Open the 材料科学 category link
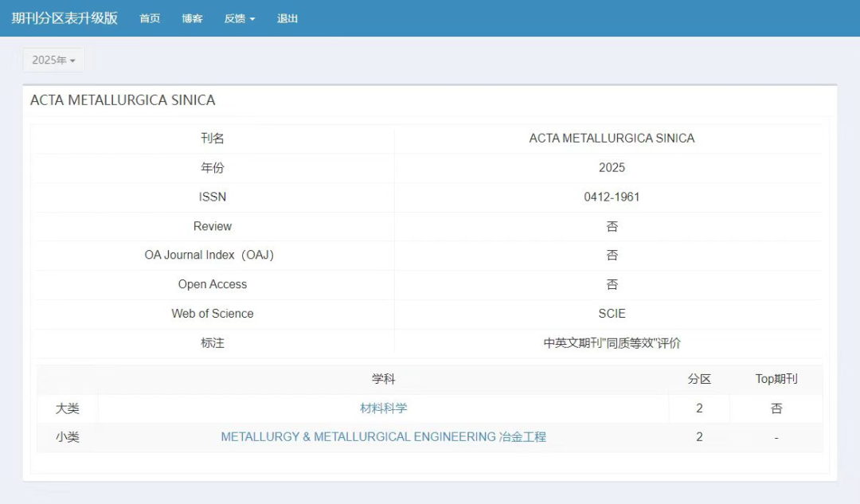This screenshot has height=504, width=860. click(383, 408)
